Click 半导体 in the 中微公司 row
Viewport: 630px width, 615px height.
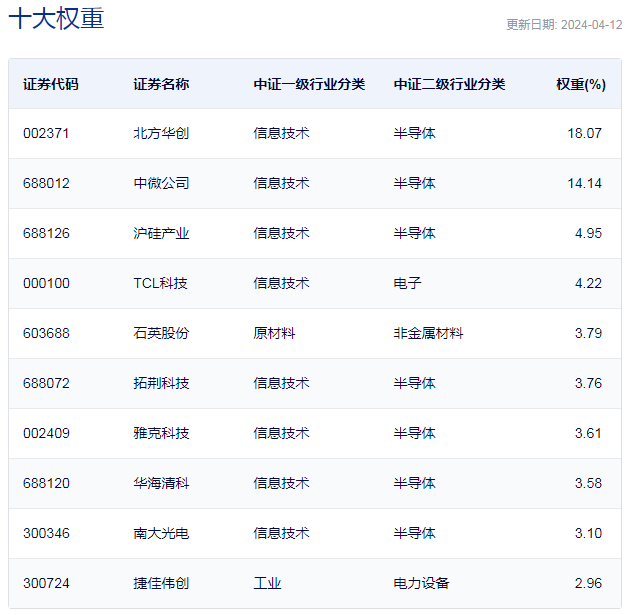tap(415, 184)
